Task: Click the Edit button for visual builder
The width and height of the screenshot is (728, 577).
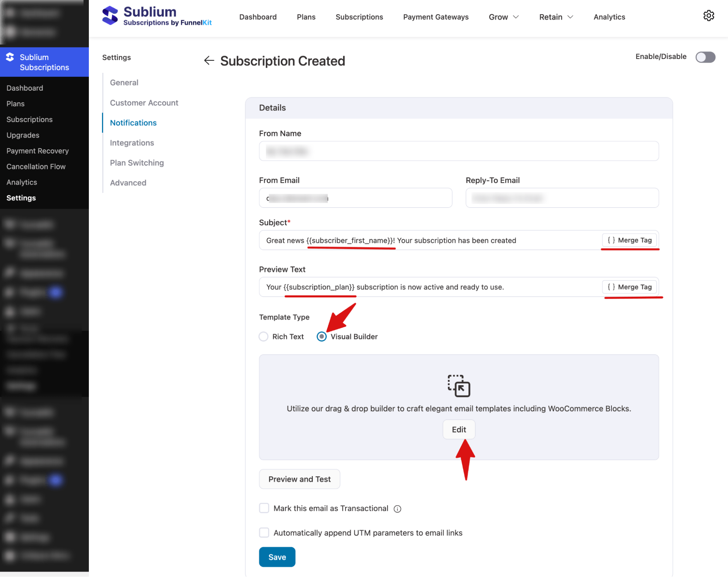Action: tap(459, 430)
